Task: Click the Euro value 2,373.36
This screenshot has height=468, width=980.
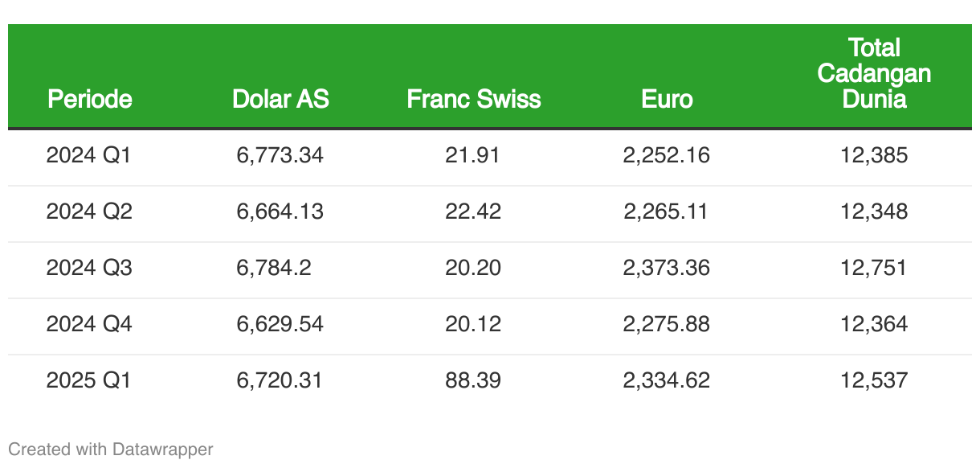Action: 666,268
